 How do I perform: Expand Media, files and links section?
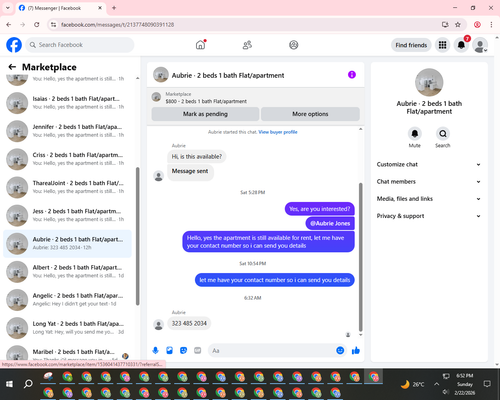[429, 199]
